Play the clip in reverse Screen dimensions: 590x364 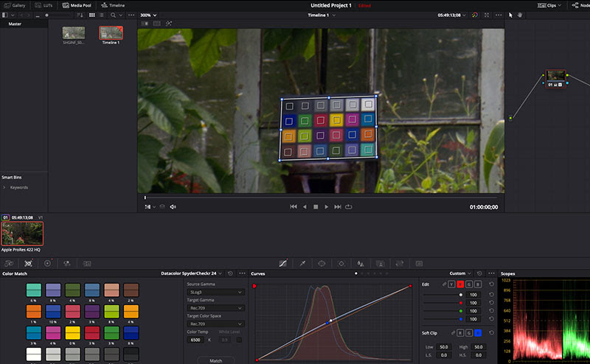coord(305,207)
